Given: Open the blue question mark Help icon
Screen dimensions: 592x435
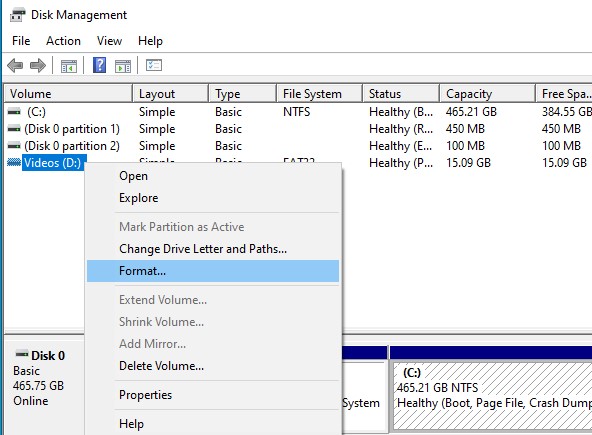Looking at the screenshot, I should pyautogui.click(x=100, y=65).
